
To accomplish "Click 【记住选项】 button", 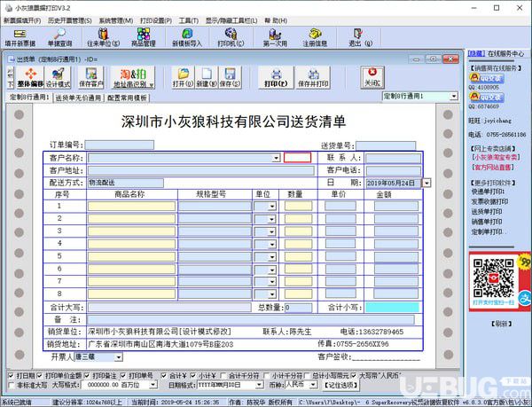I will [x=340, y=386].
